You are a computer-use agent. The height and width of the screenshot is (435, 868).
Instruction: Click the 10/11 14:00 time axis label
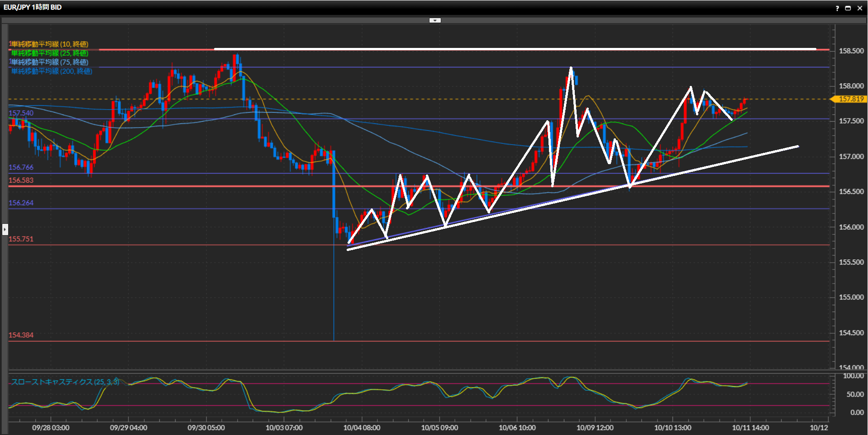coord(750,427)
